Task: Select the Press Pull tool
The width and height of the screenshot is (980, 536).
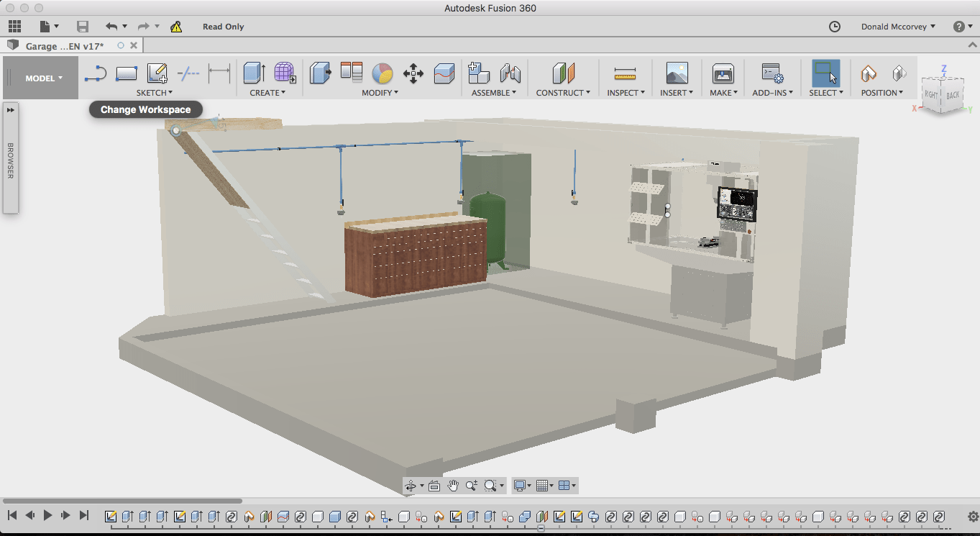Action: point(320,73)
